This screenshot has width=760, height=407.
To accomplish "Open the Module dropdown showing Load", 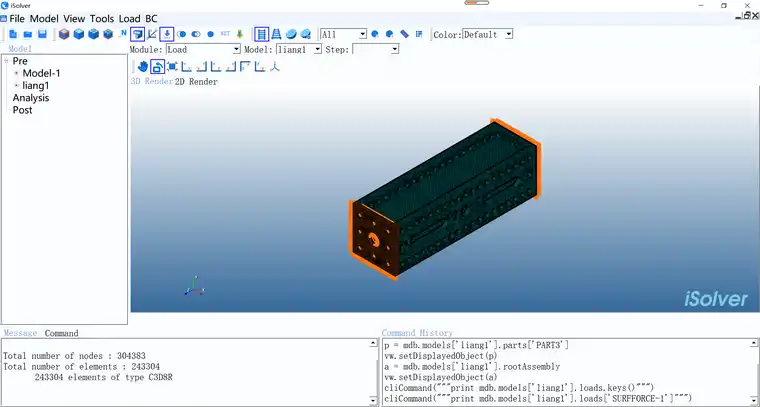I will click(203, 49).
